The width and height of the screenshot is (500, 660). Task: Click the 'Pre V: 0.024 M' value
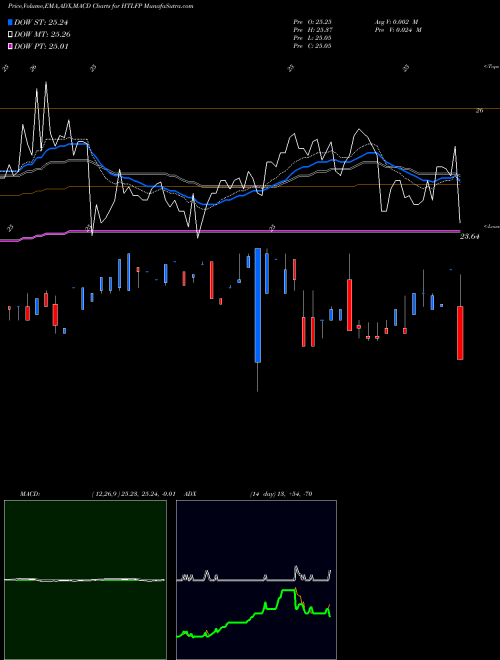pyautogui.click(x=398, y=30)
